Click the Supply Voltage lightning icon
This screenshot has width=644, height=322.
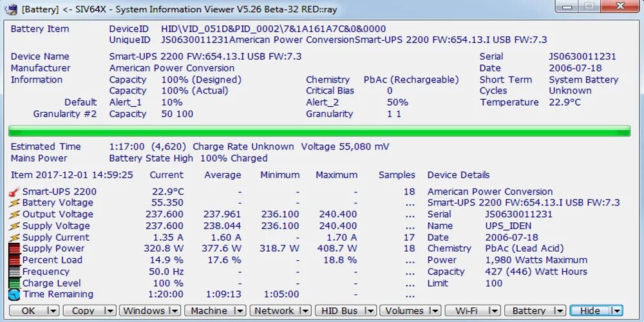pos(14,226)
